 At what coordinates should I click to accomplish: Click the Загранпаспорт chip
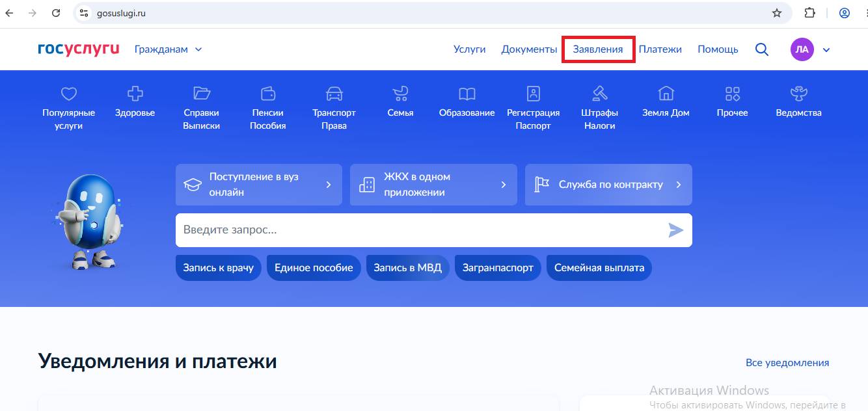(498, 268)
